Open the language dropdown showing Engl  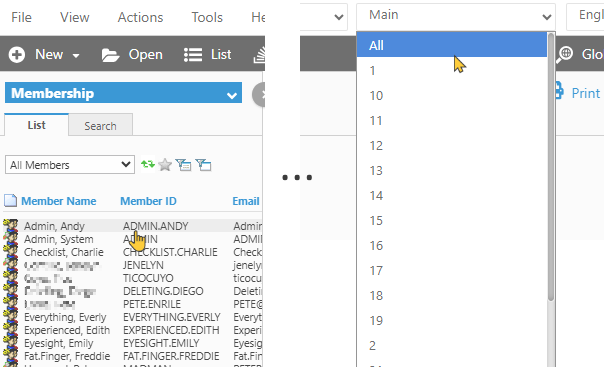(x=585, y=17)
